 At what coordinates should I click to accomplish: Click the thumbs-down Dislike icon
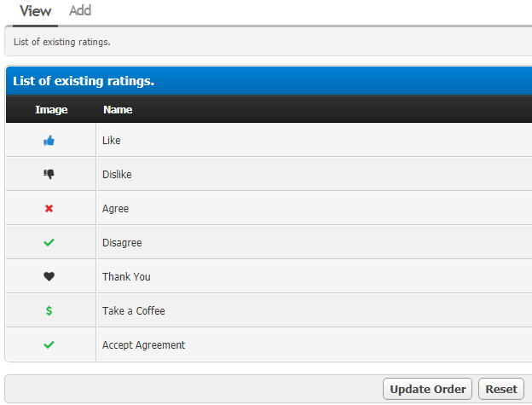[x=49, y=175]
